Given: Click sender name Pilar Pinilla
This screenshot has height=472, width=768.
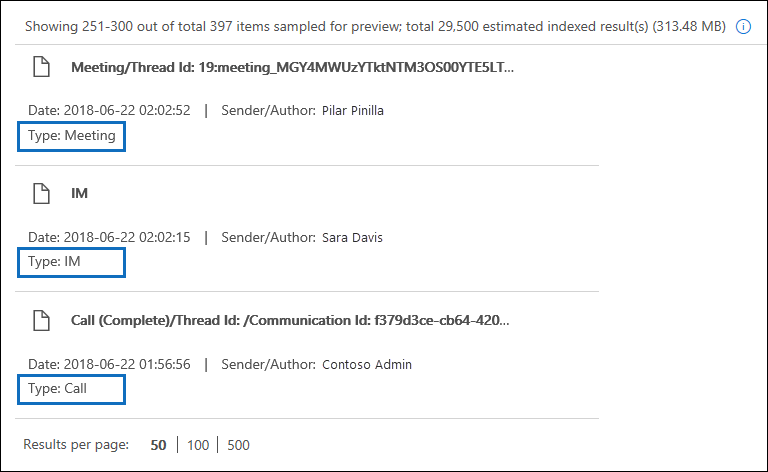Looking at the screenshot, I should (x=352, y=111).
